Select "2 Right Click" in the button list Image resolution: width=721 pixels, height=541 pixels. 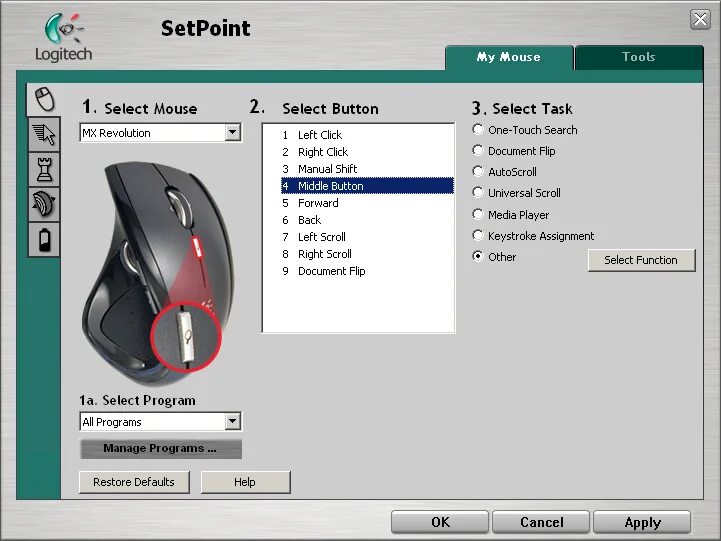click(x=367, y=152)
